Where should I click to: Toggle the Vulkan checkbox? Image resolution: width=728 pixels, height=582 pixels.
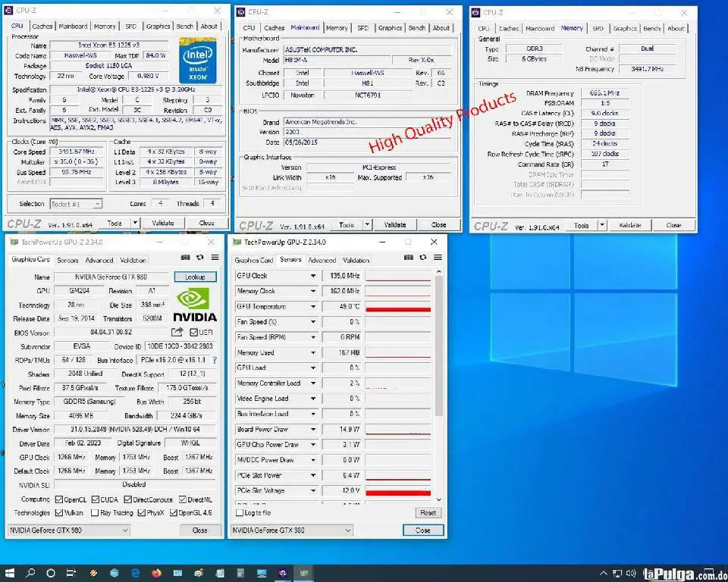pyautogui.click(x=59, y=513)
